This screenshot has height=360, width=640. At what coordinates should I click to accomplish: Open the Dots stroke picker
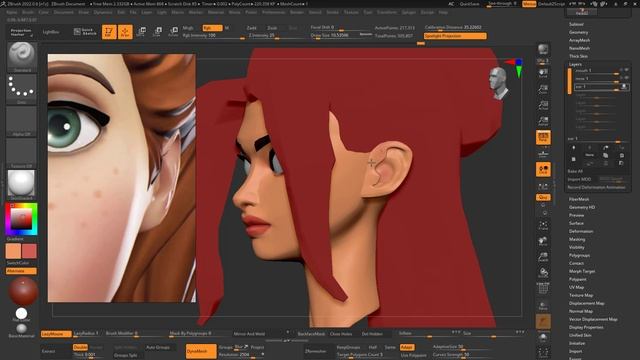[22, 89]
